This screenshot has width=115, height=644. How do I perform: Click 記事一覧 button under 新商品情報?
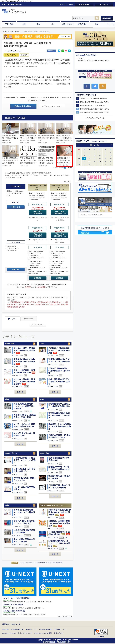click(55, 496)
